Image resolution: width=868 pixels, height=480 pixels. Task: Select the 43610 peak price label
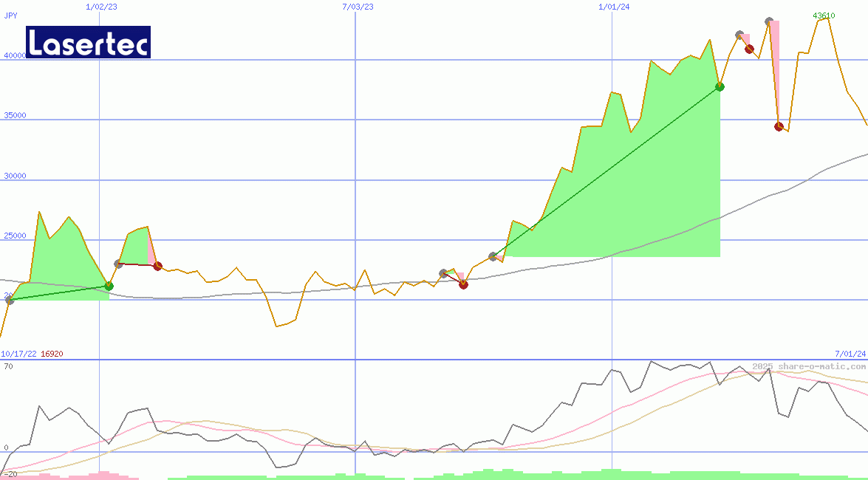pyautogui.click(x=824, y=16)
